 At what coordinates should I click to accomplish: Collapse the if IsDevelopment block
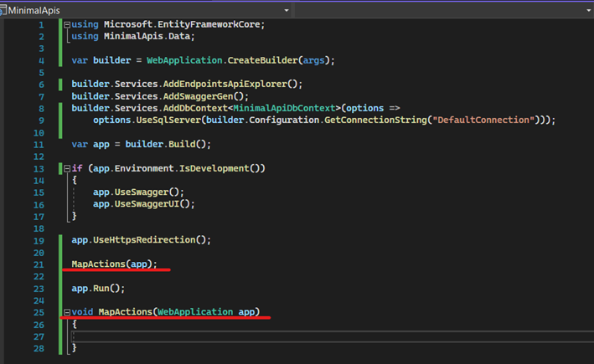point(67,168)
